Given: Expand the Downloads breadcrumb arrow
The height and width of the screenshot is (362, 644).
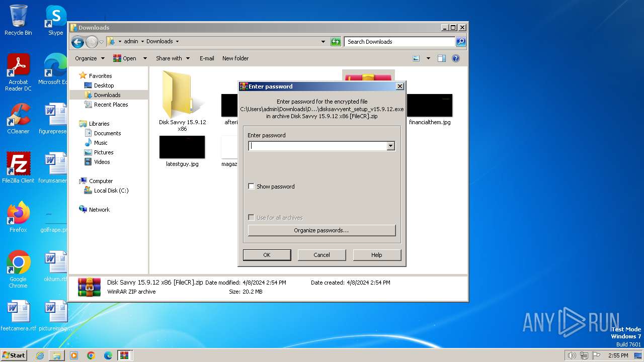Looking at the screenshot, I should pyautogui.click(x=177, y=42).
